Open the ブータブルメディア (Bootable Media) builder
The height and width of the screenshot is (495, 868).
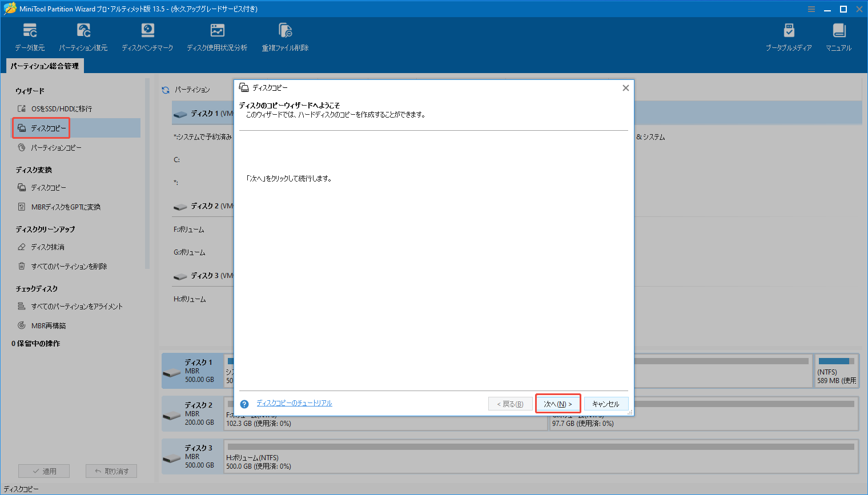tap(789, 35)
